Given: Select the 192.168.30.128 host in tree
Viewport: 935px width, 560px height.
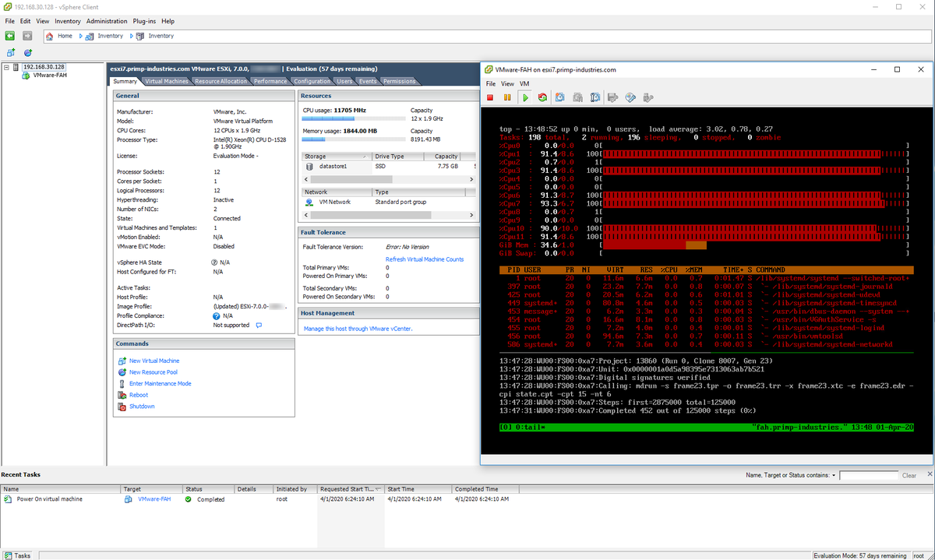Looking at the screenshot, I should point(44,67).
